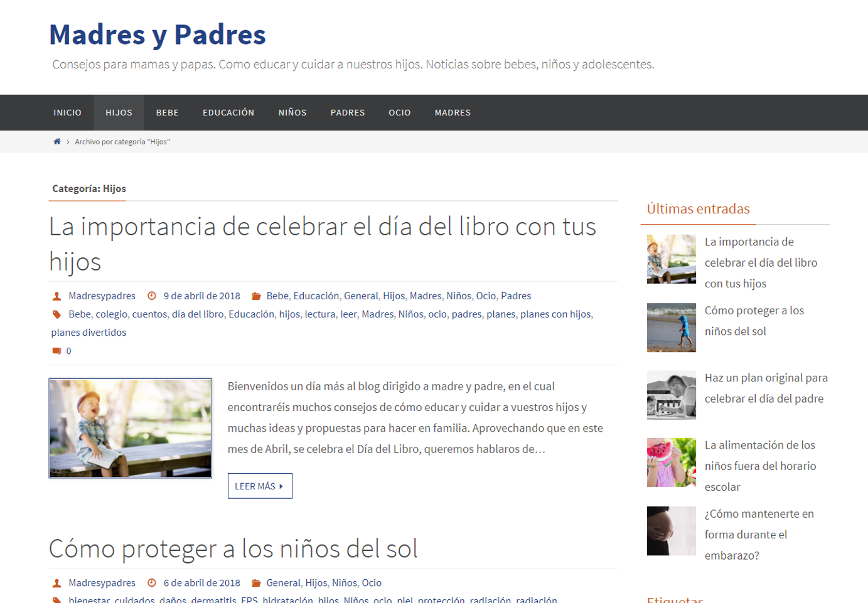Image resolution: width=868 pixels, height=603 pixels.
Task: Click the folder icon in first post's categories
Action: tap(256, 296)
